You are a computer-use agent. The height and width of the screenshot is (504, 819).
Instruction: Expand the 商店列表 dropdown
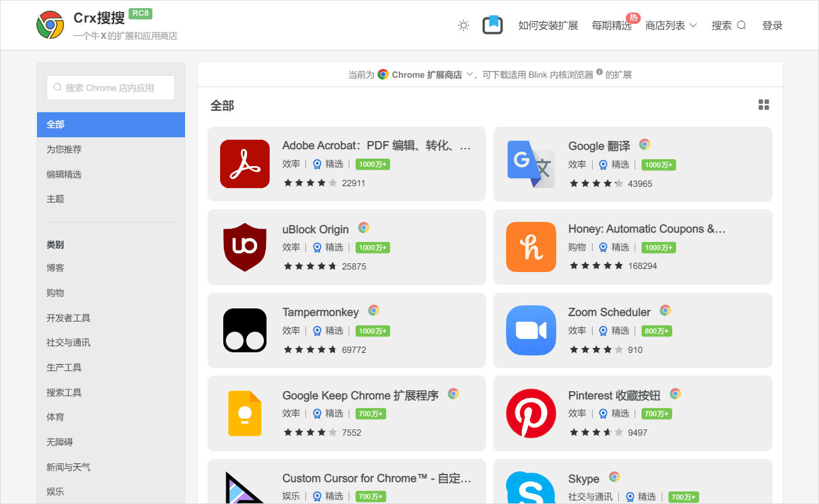click(x=671, y=26)
